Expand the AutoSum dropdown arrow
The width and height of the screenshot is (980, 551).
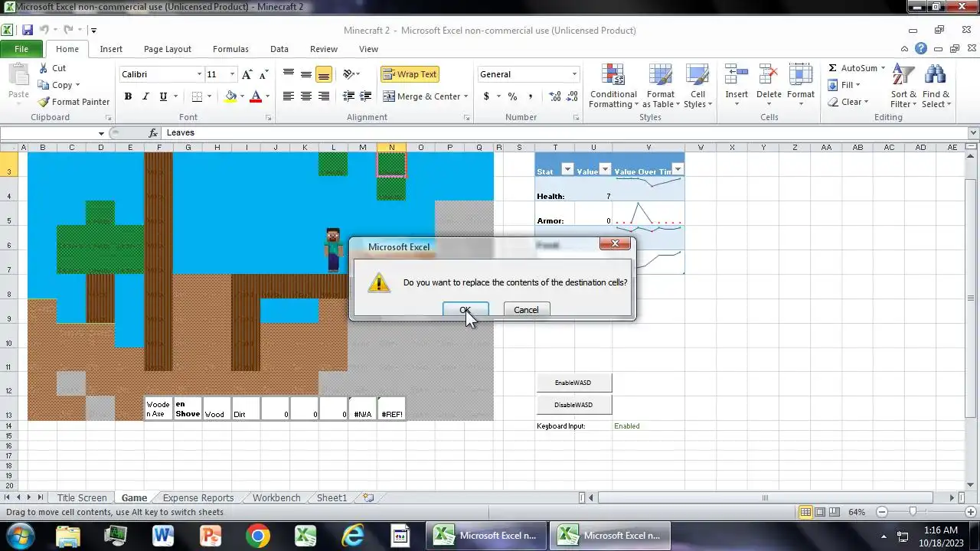pos(883,68)
